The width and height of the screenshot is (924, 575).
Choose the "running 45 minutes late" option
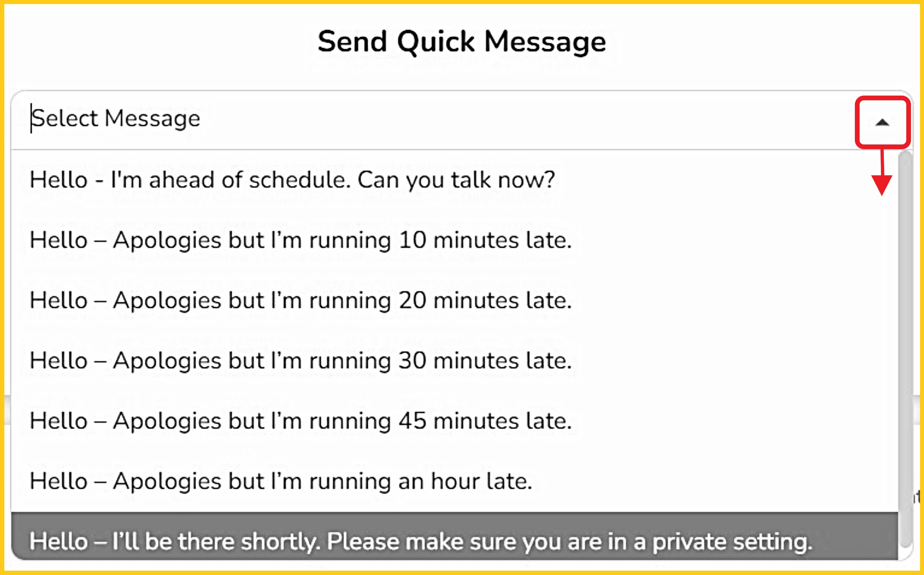point(300,421)
